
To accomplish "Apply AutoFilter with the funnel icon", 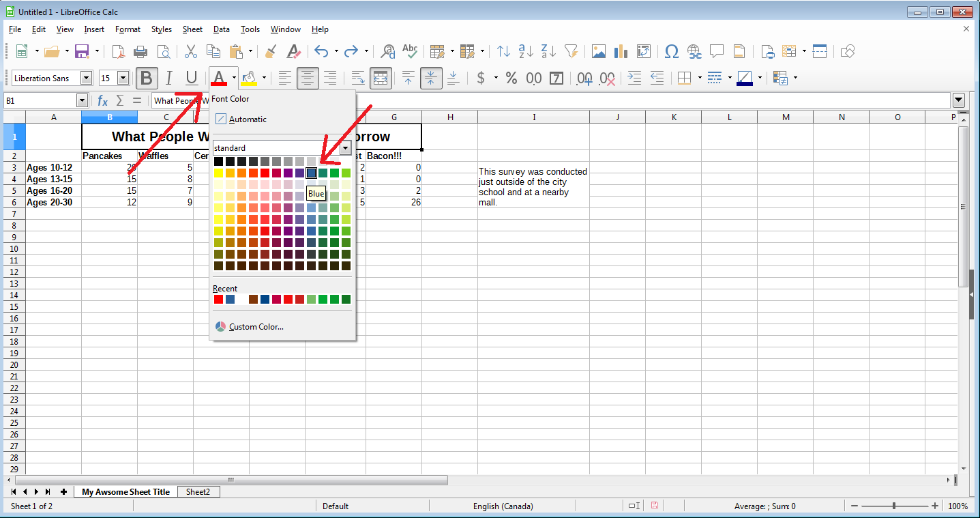I will 571,51.
